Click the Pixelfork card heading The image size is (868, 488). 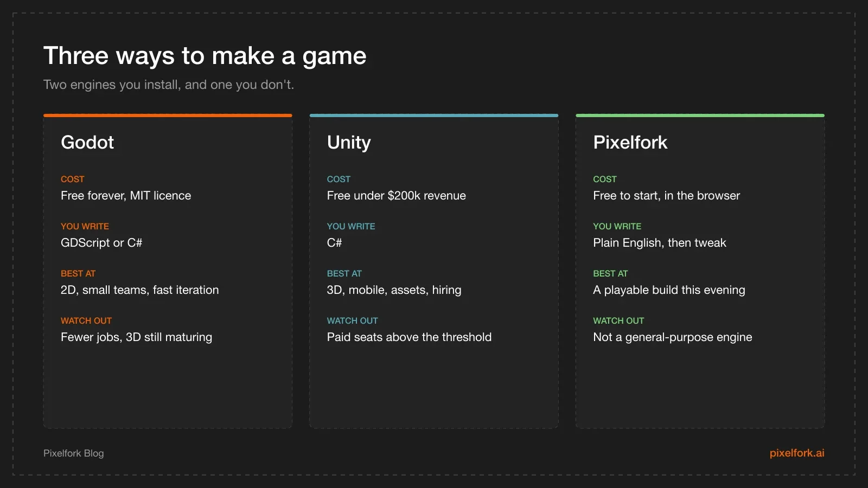coord(630,142)
